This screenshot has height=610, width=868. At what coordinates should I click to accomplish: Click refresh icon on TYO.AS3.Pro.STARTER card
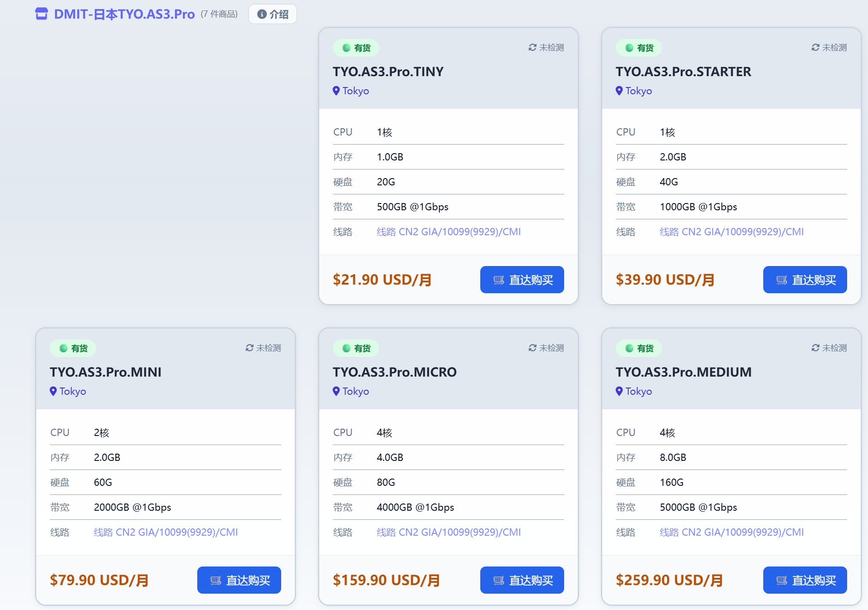click(815, 48)
